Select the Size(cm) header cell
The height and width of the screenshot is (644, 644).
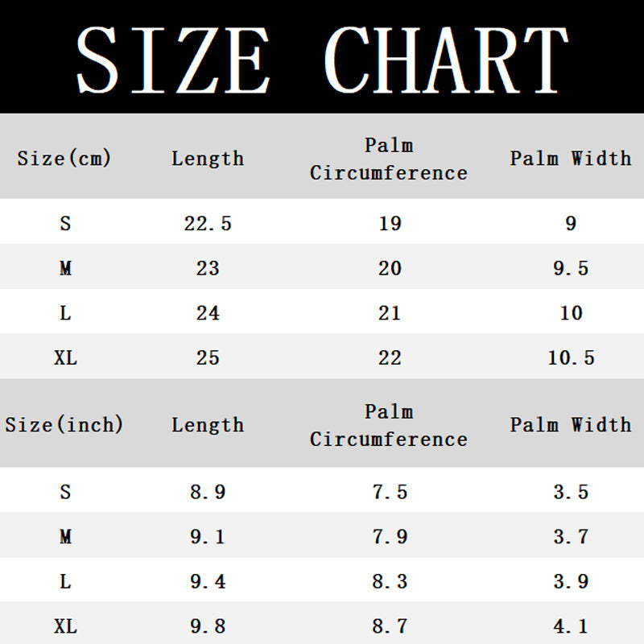pyautogui.click(x=64, y=158)
